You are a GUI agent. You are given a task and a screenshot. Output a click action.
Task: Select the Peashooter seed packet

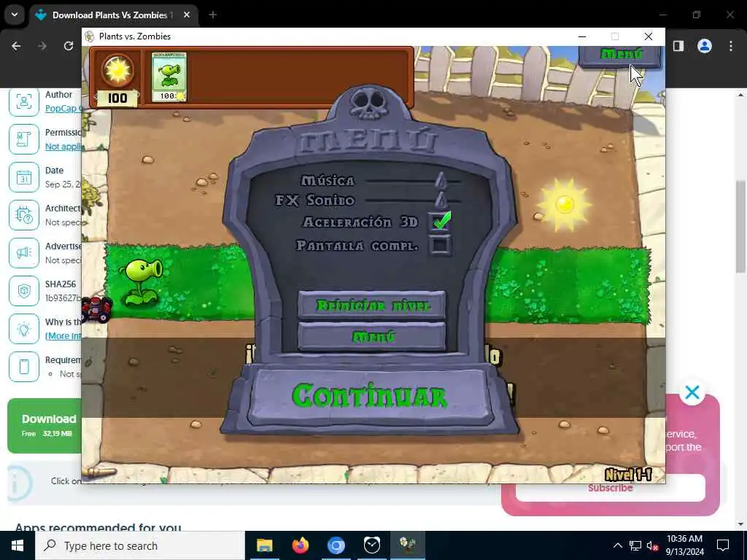coord(169,77)
